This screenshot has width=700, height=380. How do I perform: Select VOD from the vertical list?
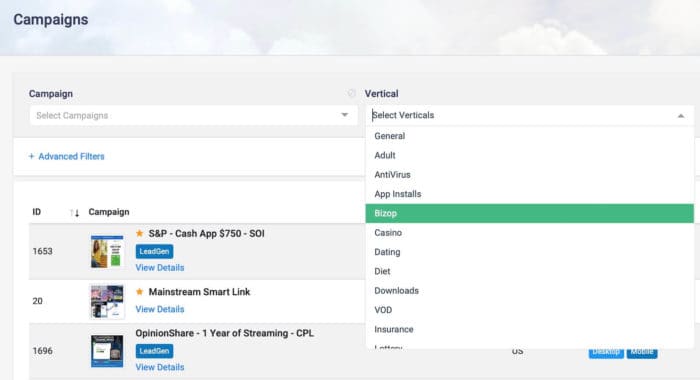tap(529, 310)
